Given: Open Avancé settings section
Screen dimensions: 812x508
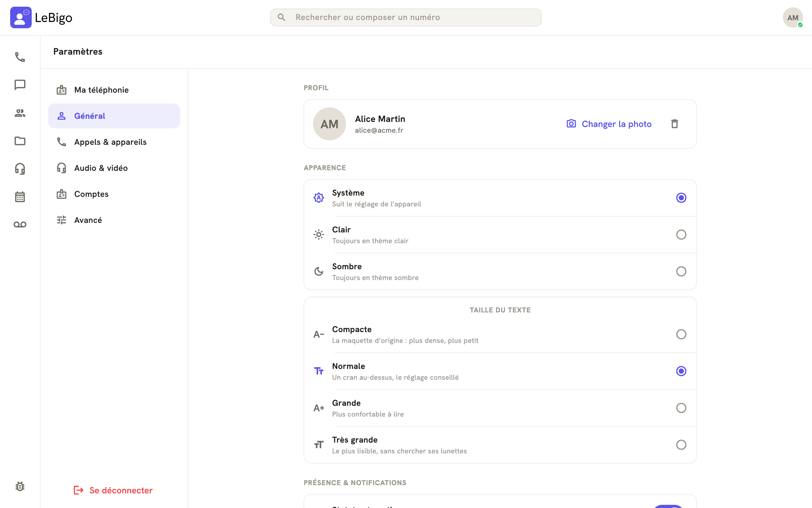Looking at the screenshot, I should point(114,220).
